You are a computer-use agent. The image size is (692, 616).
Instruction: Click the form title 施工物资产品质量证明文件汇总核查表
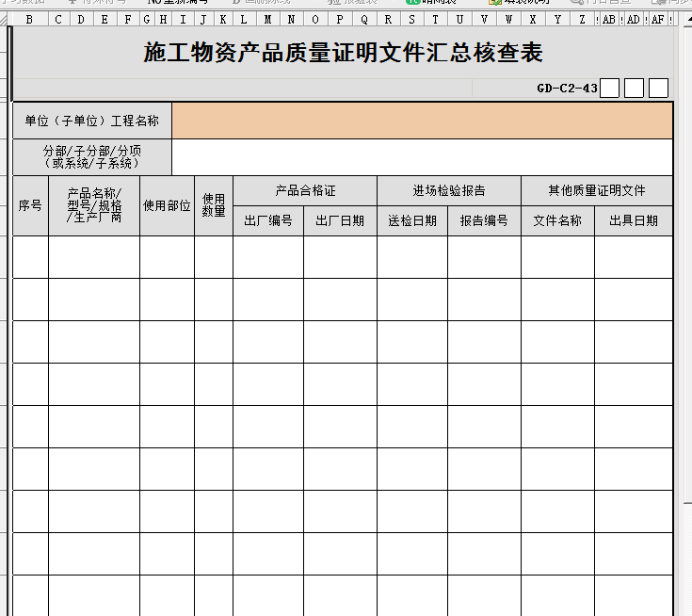(343, 52)
